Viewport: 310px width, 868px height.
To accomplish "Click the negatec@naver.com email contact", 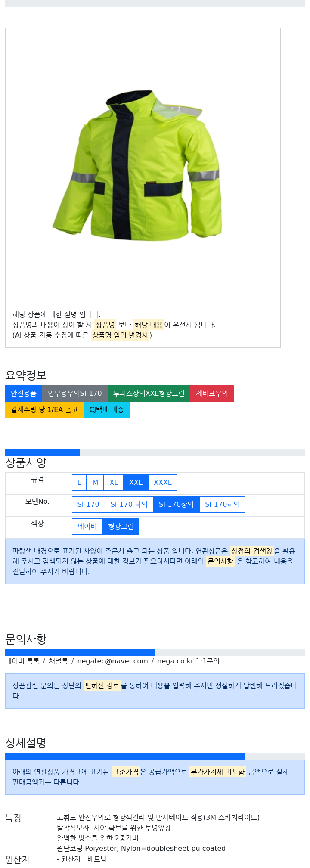I will point(112,661).
